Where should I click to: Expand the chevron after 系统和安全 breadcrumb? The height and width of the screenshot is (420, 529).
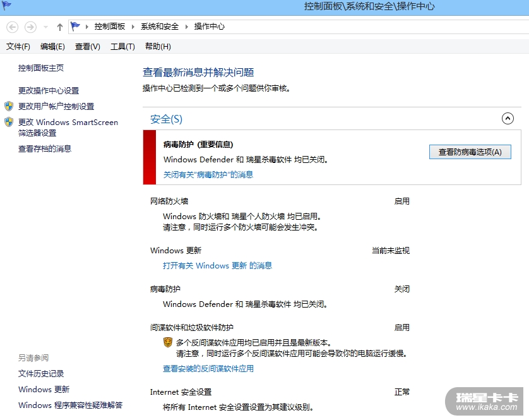pyautogui.click(x=186, y=27)
